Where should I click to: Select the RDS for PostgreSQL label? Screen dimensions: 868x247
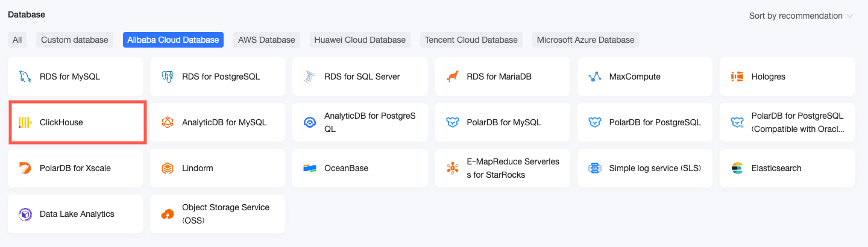click(221, 77)
